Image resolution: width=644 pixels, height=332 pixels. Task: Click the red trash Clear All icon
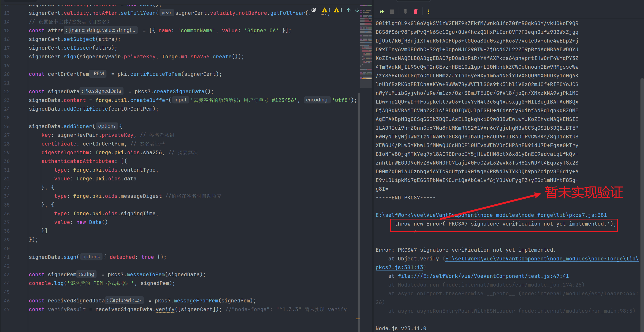(x=416, y=12)
